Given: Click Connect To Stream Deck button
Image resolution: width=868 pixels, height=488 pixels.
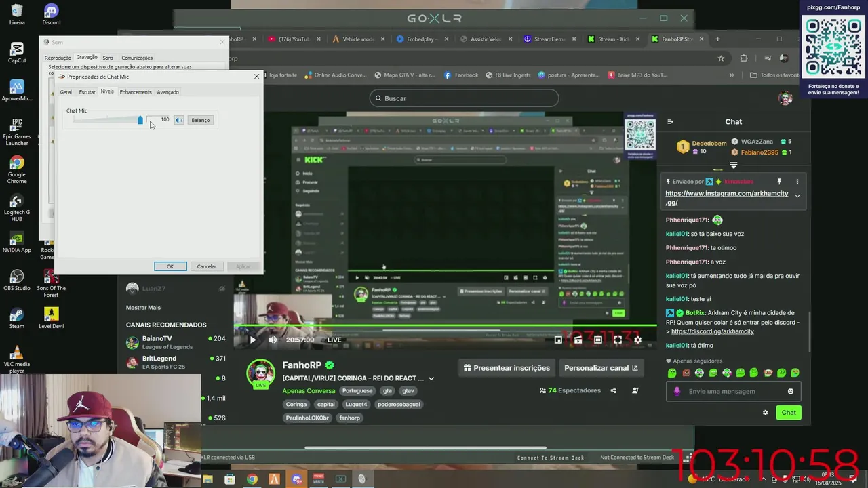Looking at the screenshot, I should 551,457.
